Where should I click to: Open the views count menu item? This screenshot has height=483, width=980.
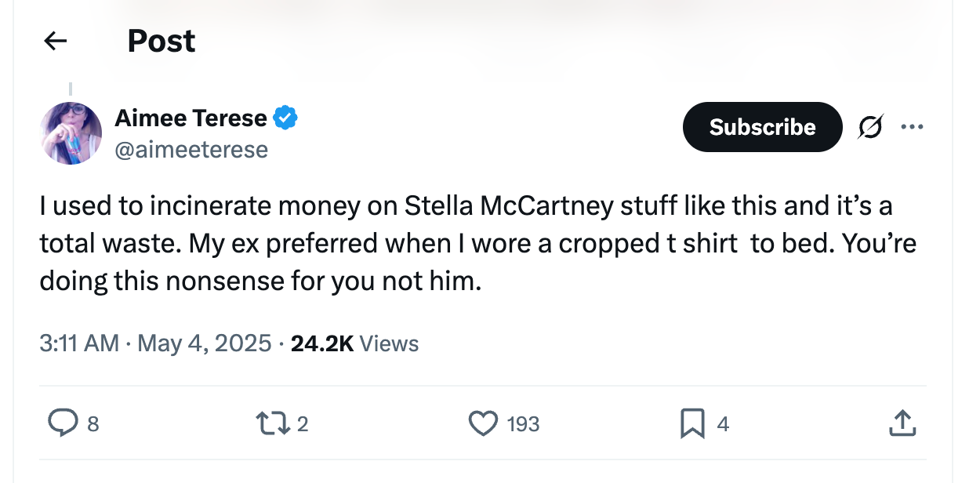coord(354,343)
